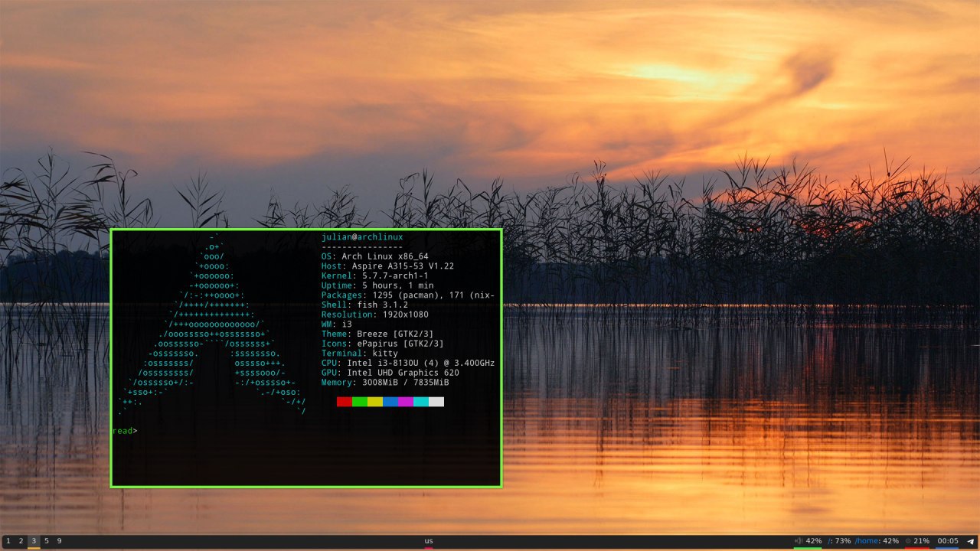Click the blue color block in terminal

coord(390,402)
